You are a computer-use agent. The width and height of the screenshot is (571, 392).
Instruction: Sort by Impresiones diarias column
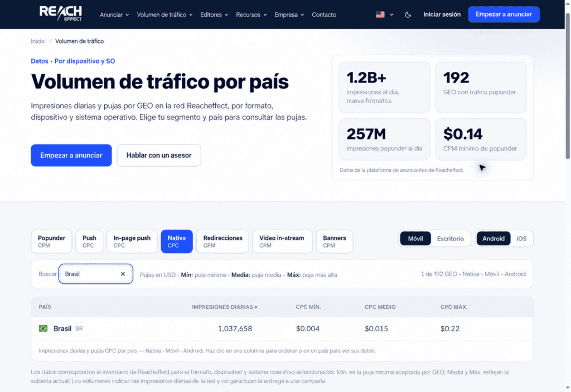tap(225, 307)
